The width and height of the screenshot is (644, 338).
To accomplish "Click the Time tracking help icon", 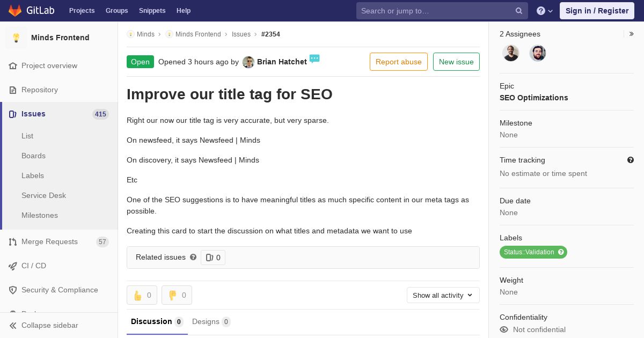I will pyautogui.click(x=631, y=160).
